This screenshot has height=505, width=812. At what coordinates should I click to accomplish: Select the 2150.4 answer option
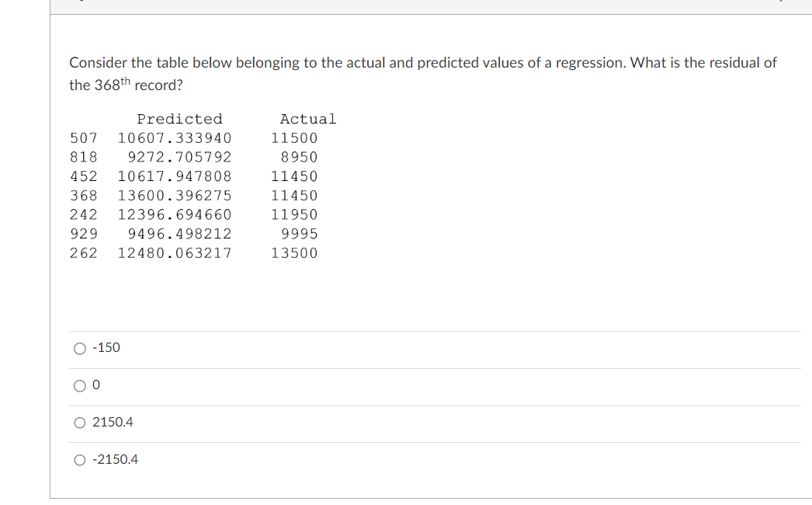point(80,423)
